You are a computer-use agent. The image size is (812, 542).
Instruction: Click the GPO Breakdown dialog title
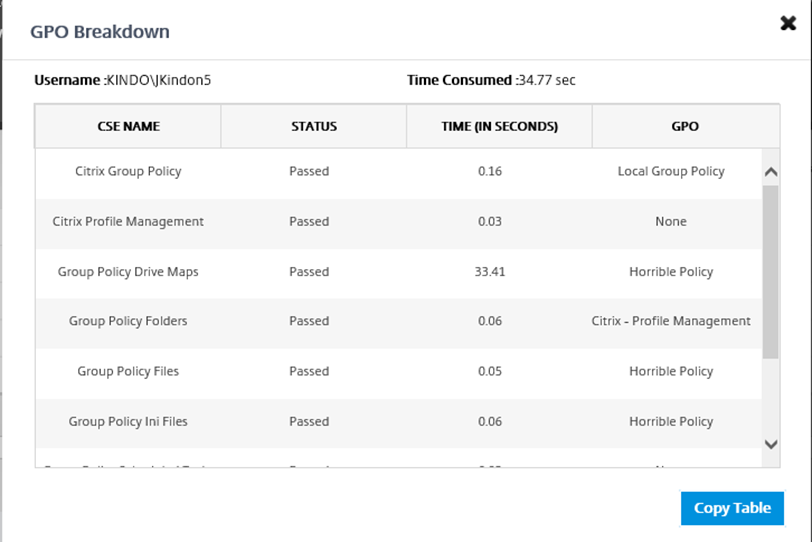pyautogui.click(x=99, y=32)
